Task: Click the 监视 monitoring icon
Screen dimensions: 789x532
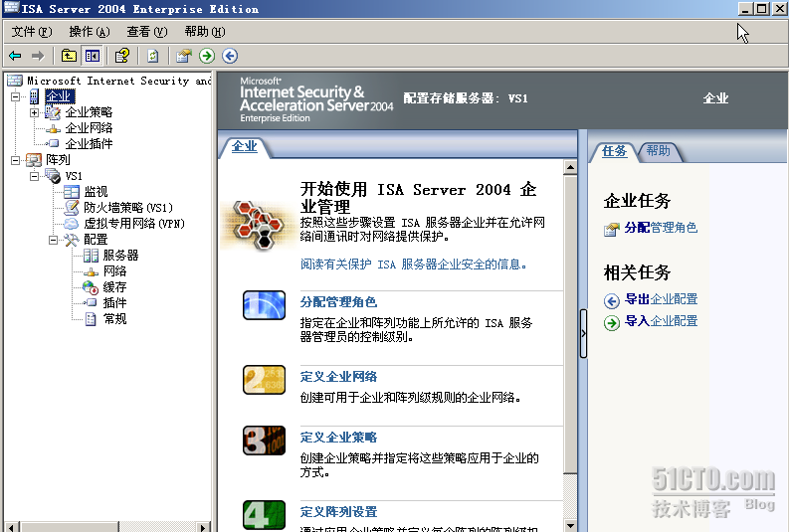Action: (x=72, y=192)
